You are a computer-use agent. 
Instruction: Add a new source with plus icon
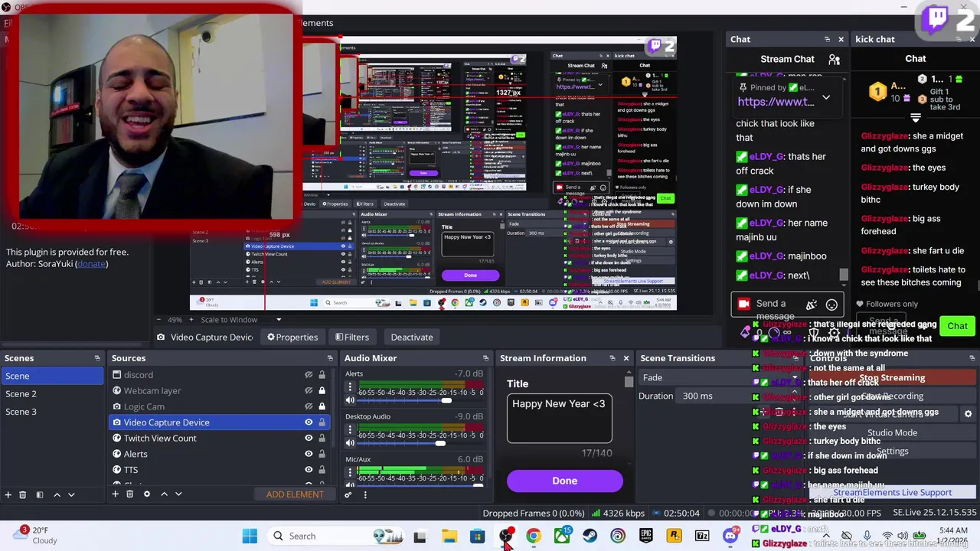115,494
